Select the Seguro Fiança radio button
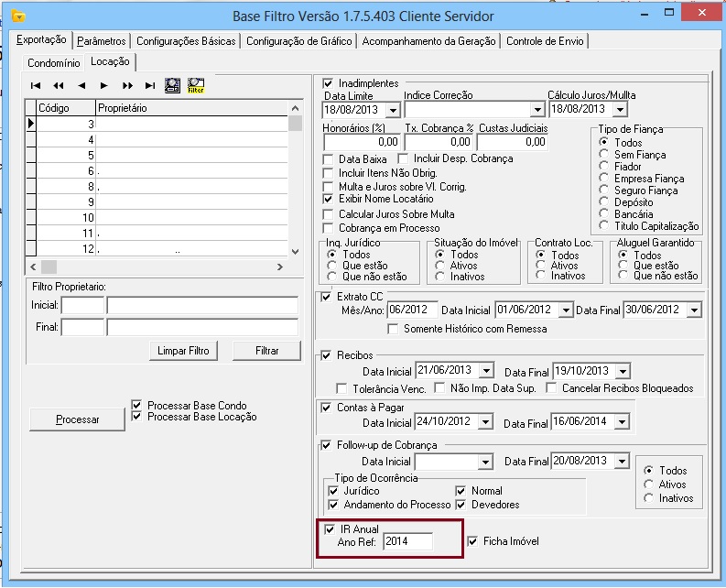Viewport: 726px width, 588px height. coord(603,190)
